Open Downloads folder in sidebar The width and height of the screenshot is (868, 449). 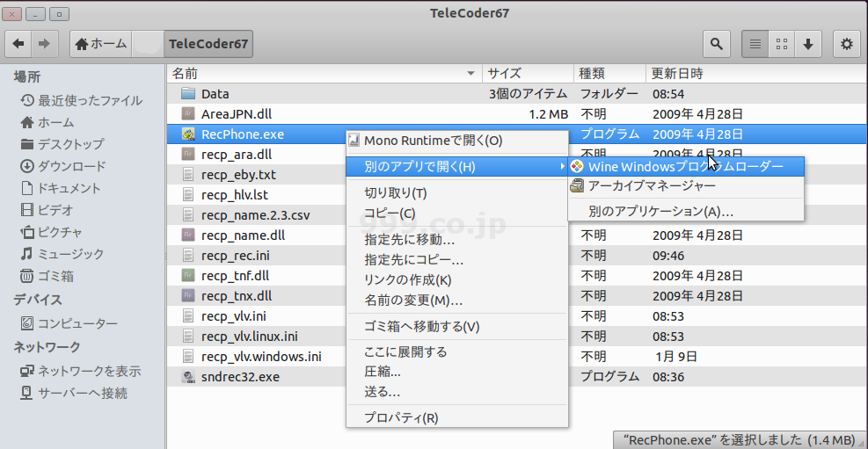pyautogui.click(x=63, y=166)
